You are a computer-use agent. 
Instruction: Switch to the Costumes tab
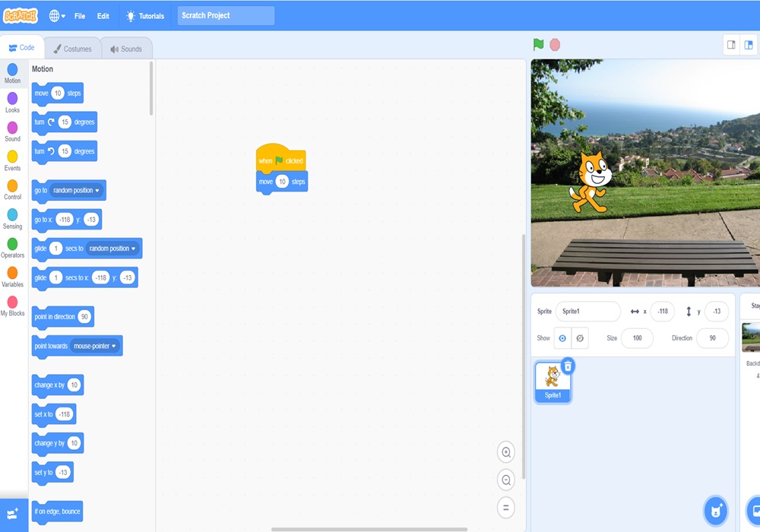pos(72,49)
